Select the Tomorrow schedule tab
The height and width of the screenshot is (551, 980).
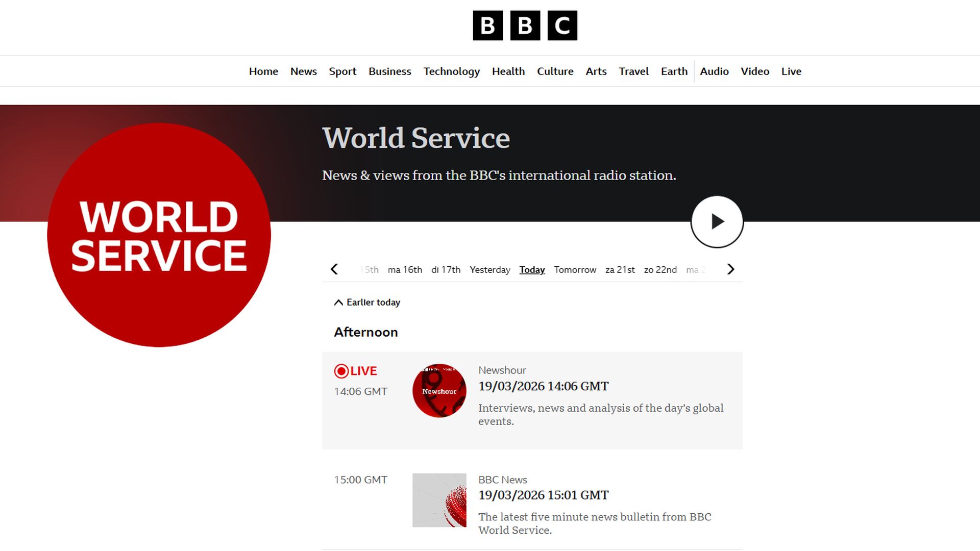pyautogui.click(x=575, y=270)
